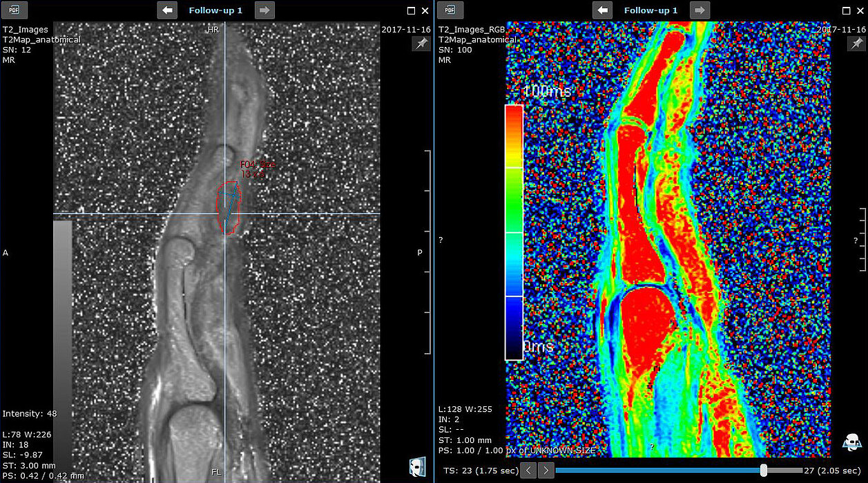Click the time series slider handle
Screen dimensions: 868x483
tap(763, 471)
